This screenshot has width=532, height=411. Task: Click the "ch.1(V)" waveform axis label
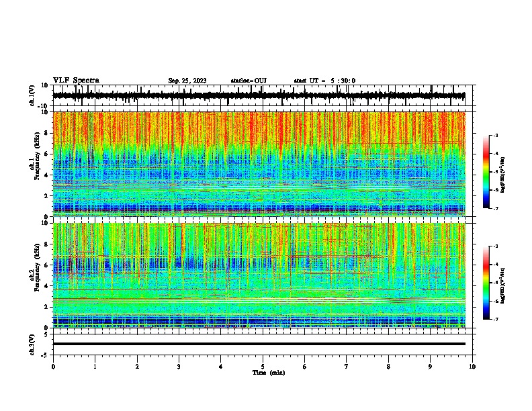[32, 95]
